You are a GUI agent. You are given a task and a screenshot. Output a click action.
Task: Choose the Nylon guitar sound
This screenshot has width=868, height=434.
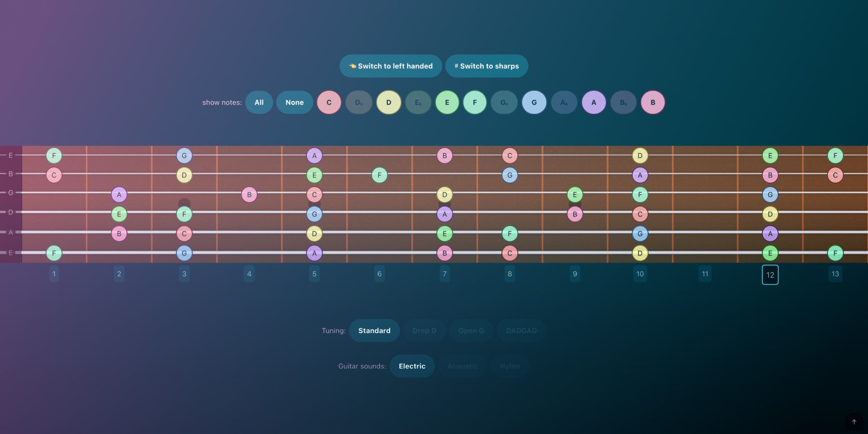510,366
